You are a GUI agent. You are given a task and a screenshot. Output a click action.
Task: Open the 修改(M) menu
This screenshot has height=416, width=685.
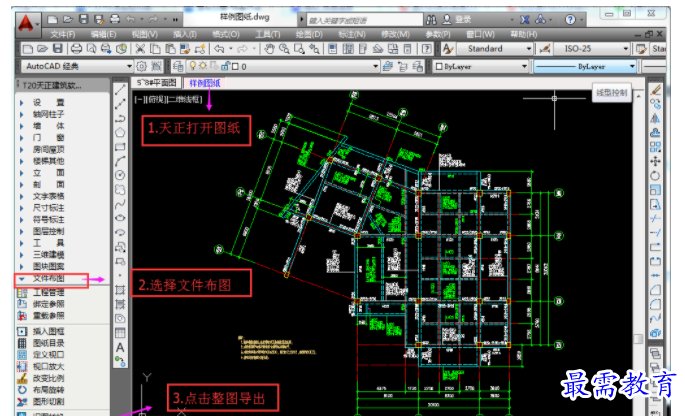coord(395,34)
